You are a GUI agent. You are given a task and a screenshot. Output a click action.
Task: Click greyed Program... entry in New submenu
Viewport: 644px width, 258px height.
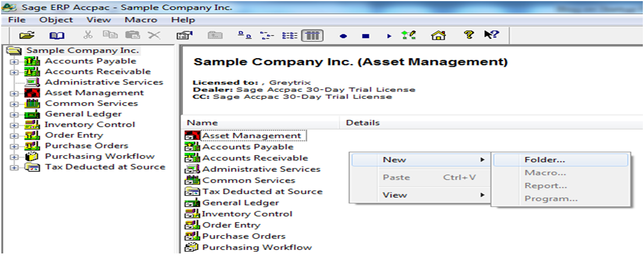[561, 199]
